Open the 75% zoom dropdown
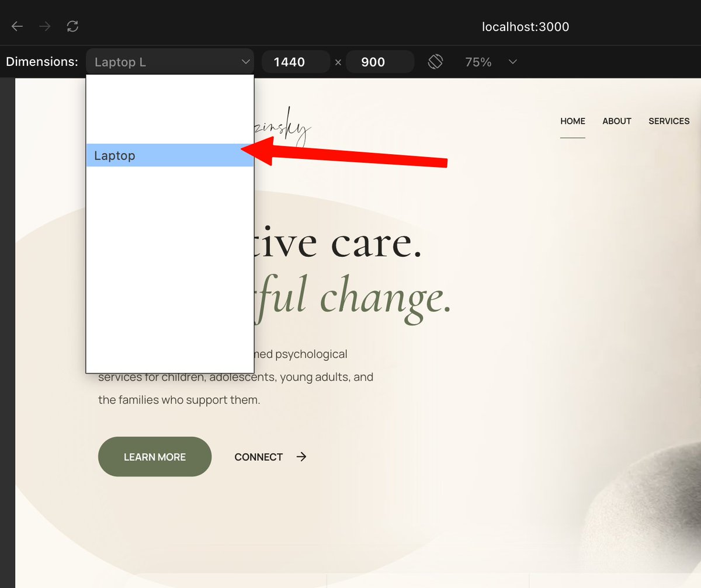This screenshot has height=588, width=701. (491, 62)
